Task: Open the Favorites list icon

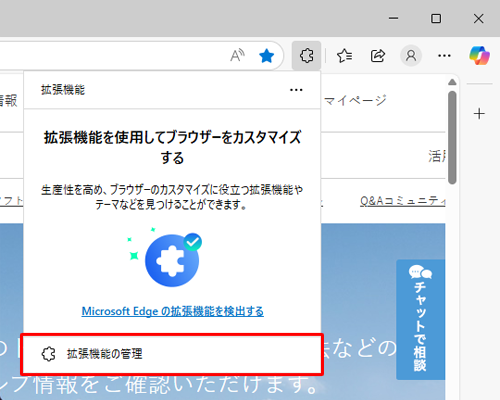Action: pos(344,56)
